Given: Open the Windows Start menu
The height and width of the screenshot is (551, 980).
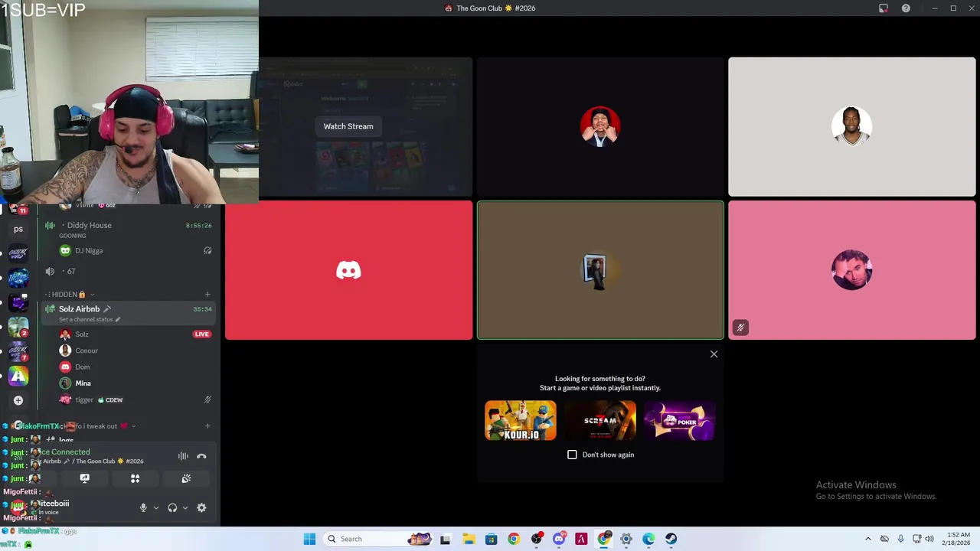Looking at the screenshot, I should (x=309, y=539).
